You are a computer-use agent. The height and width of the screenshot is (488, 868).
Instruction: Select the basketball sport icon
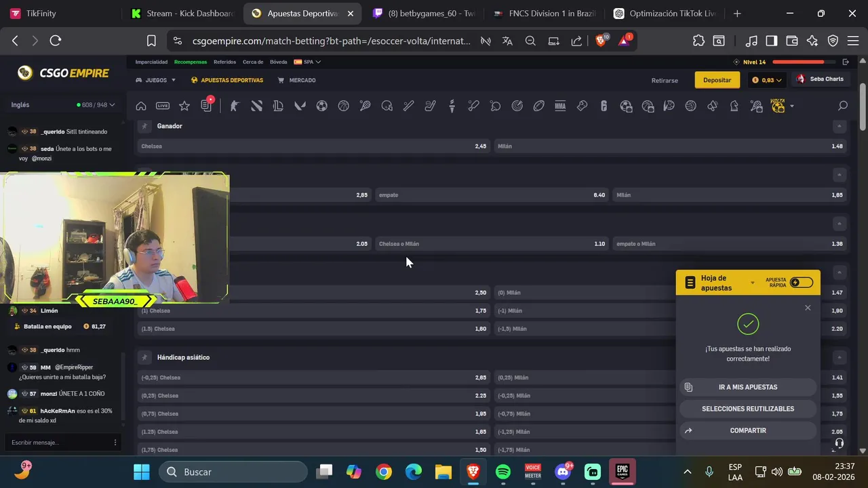point(343,106)
